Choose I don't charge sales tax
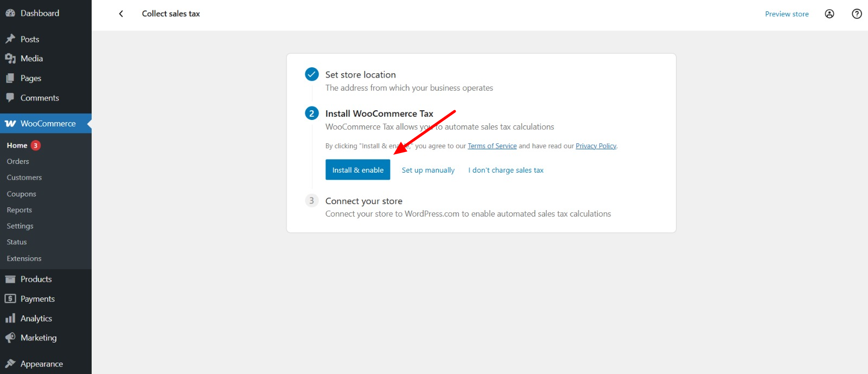Image resolution: width=868 pixels, height=374 pixels. point(506,170)
